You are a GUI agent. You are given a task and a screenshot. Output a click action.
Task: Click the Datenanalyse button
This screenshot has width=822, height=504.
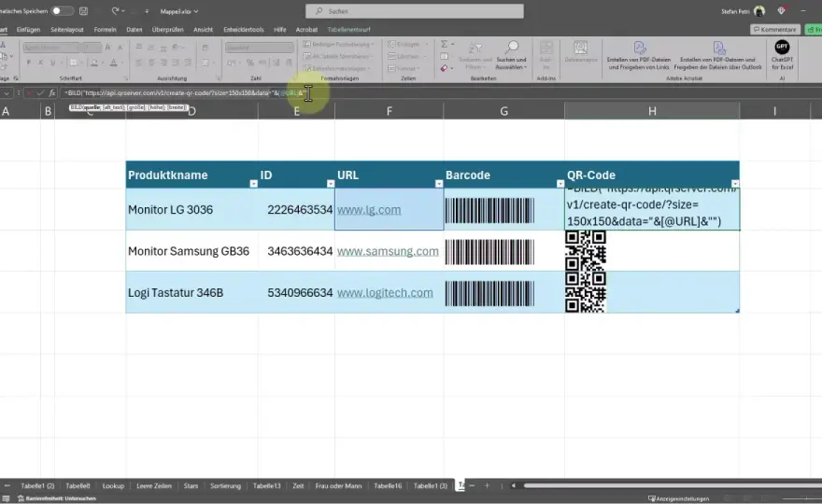click(581, 52)
